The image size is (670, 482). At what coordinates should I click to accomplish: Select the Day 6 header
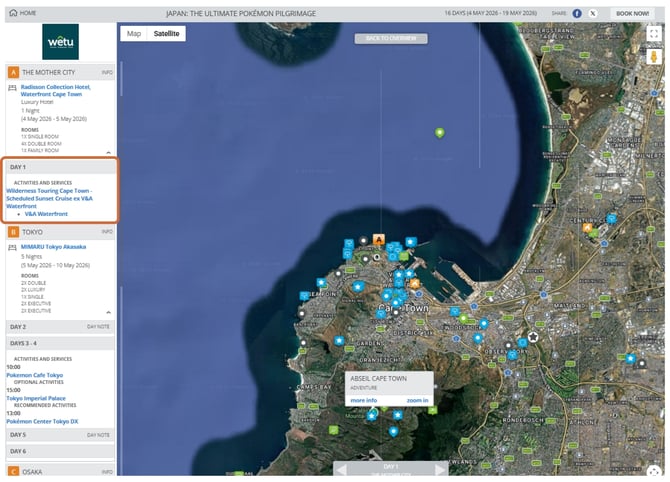[x=60, y=451]
